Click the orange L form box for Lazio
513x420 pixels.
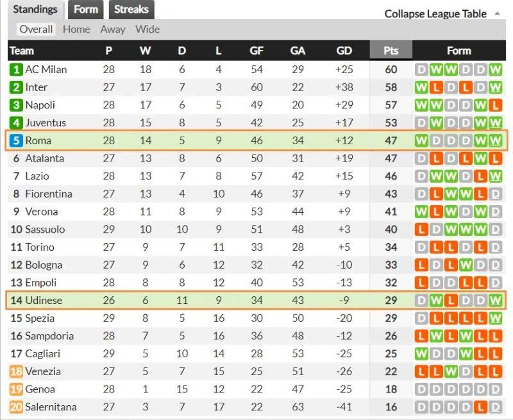(480, 176)
